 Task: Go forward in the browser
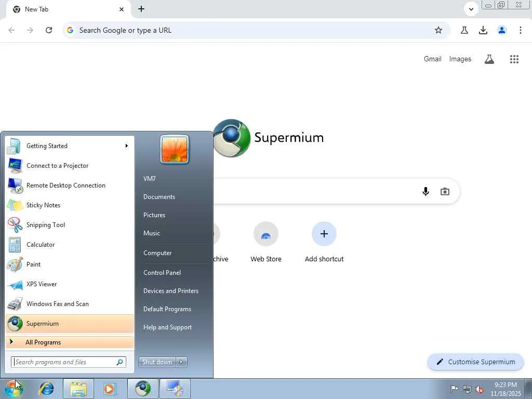tap(30, 30)
